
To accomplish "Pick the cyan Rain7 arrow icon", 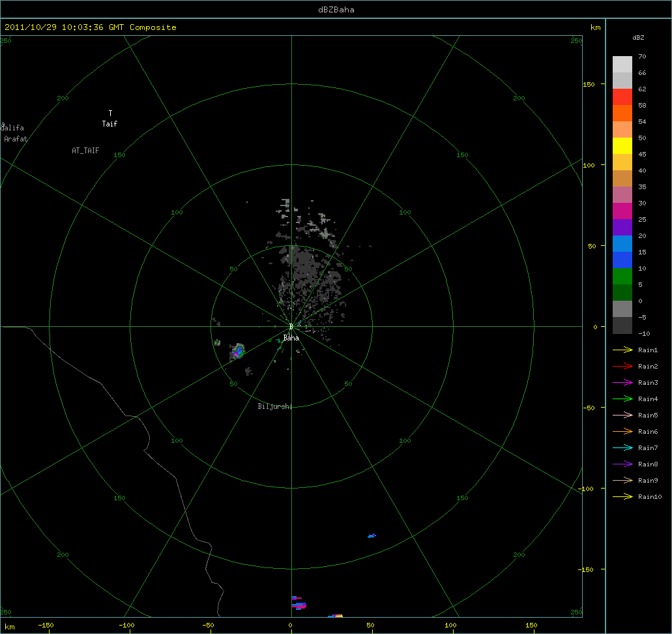I will click(x=622, y=448).
